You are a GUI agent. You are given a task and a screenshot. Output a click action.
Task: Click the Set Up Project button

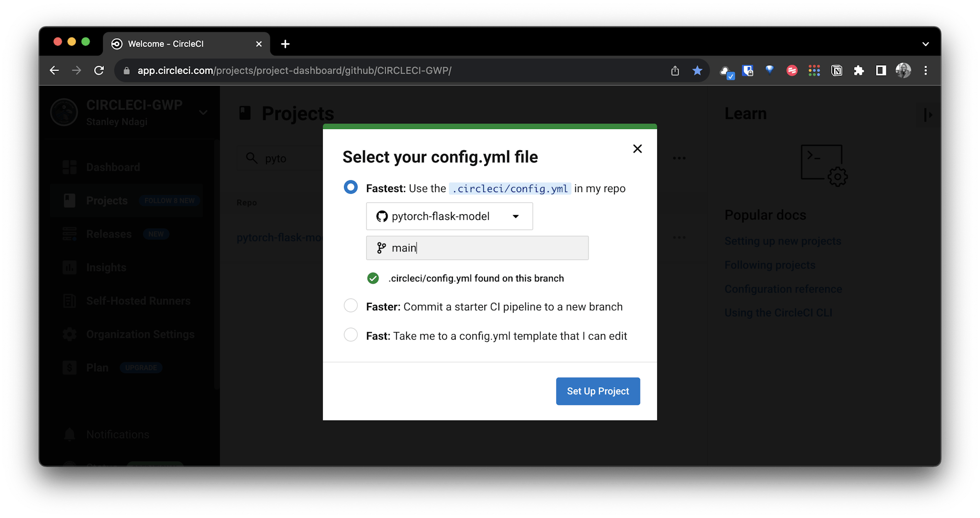(x=597, y=391)
